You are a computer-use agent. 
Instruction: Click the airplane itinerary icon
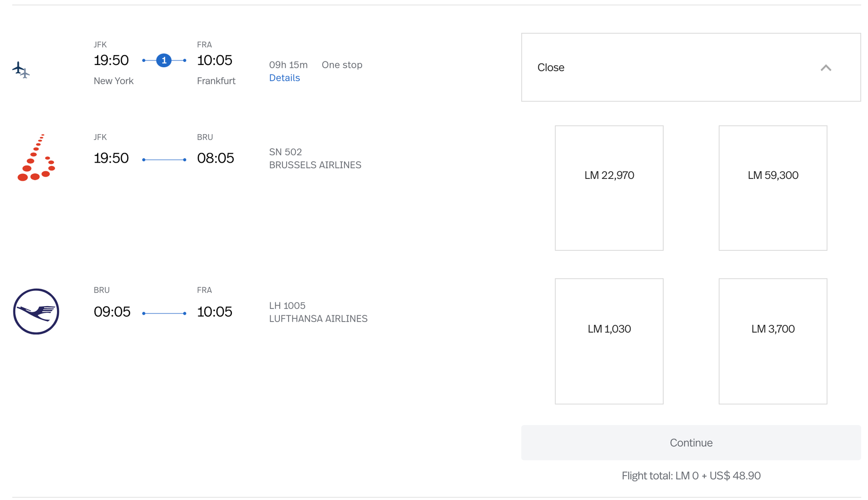pos(20,70)
